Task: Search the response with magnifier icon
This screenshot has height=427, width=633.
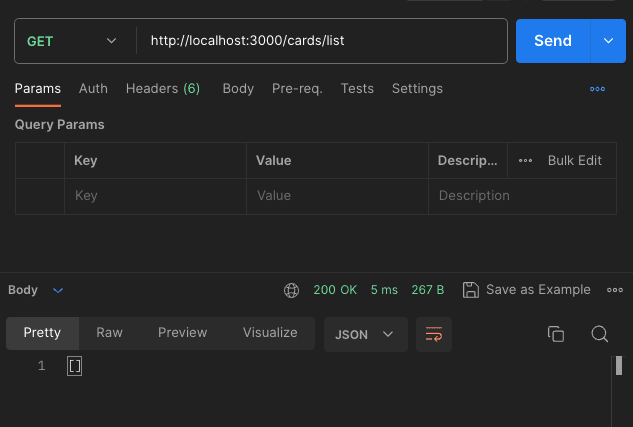Action: (x=599, y=334)
